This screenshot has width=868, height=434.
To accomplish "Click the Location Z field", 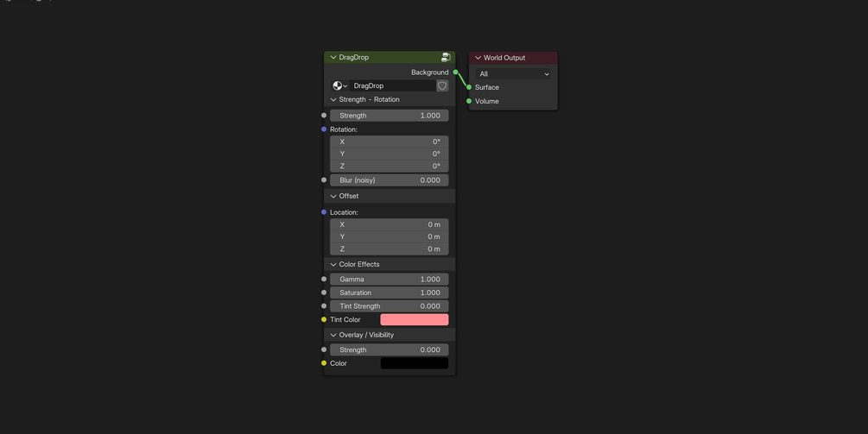I will point(390,248).
